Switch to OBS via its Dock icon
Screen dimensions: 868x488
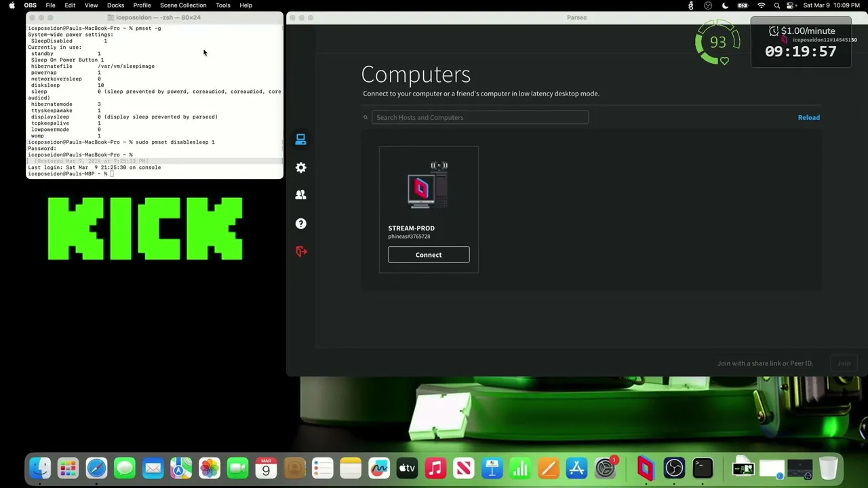click(674, 468)
